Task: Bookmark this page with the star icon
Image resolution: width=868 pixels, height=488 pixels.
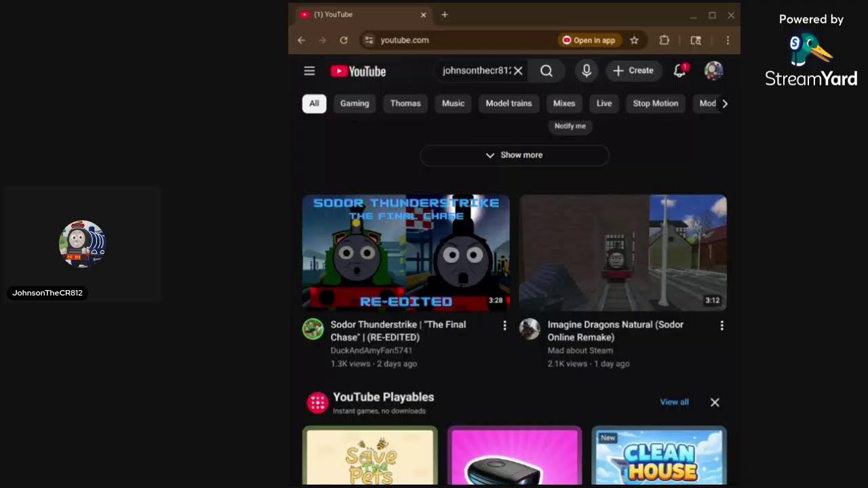Action: pyautogui.click(x=634, y=40)
